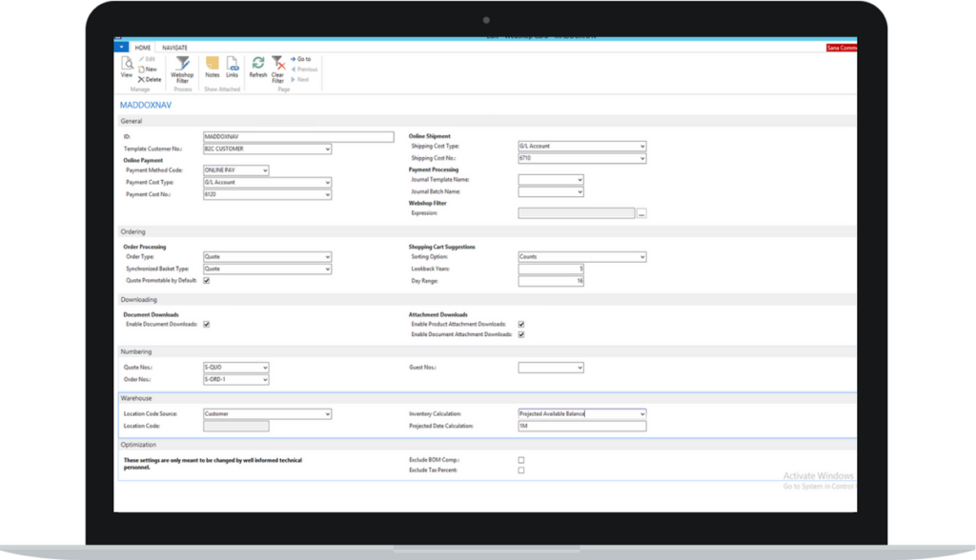976x560 pixels.
Task: Uncheck Quote Promotable by Default
Action: pos(207,281)
